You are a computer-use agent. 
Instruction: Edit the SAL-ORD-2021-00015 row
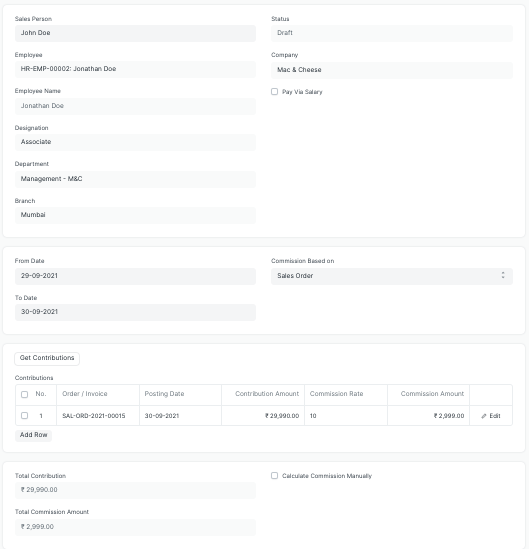pos(491,416)
